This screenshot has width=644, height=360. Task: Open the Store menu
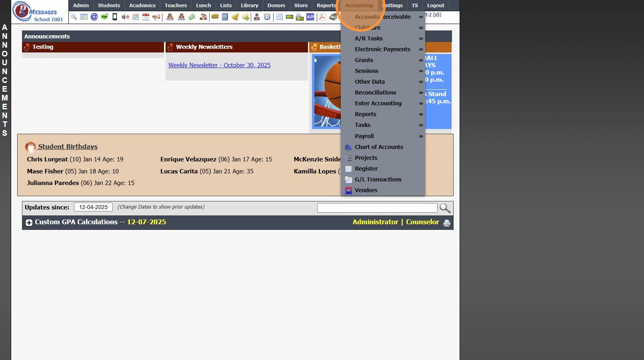coord(301,6)
